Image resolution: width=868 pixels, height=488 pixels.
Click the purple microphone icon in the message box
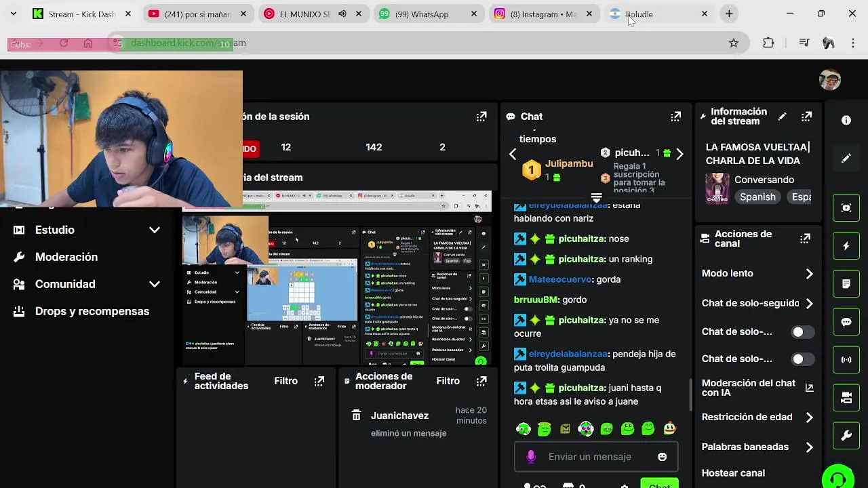pyautogui.click(x=531, y=457)
